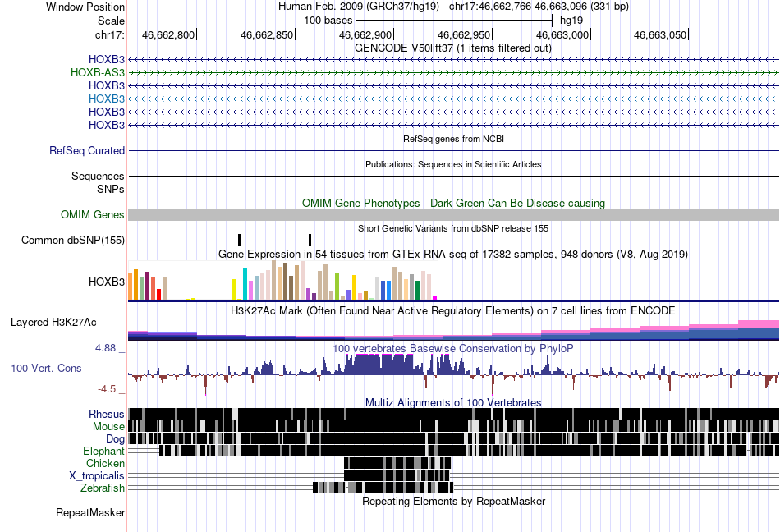
Task: Open the RefSeq Curated track label
Action: pyautogui.click(x=87, y=150)
